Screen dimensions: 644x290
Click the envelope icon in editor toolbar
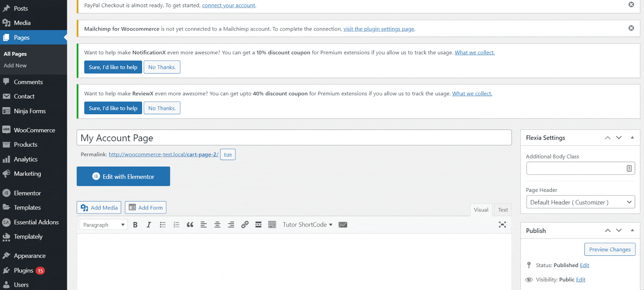pos(343,225)
